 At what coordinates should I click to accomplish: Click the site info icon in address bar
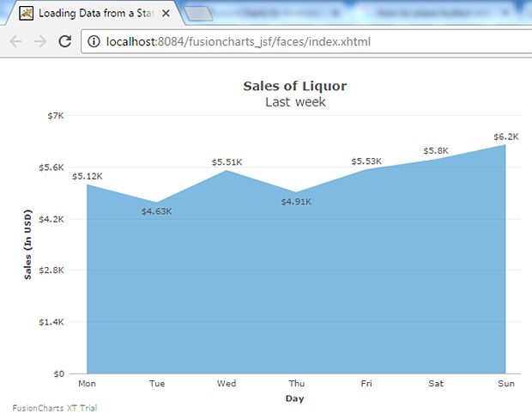point(94,42)
